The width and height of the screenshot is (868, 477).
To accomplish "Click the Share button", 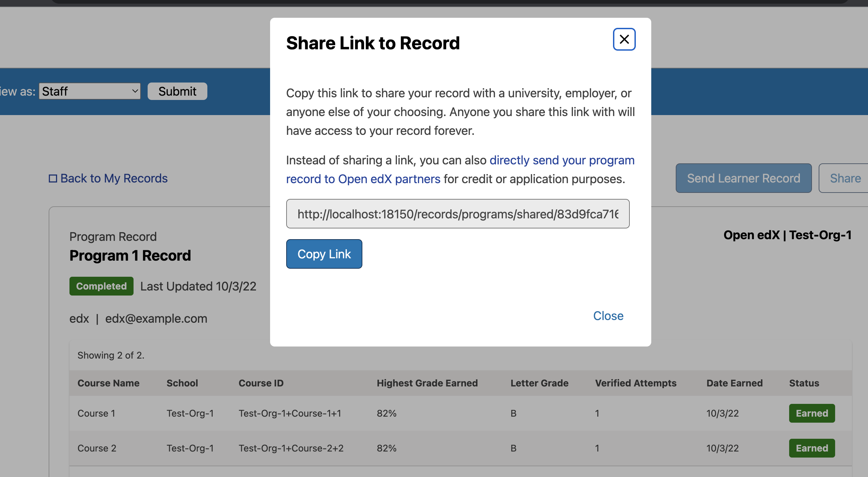I will coord(845,178).
